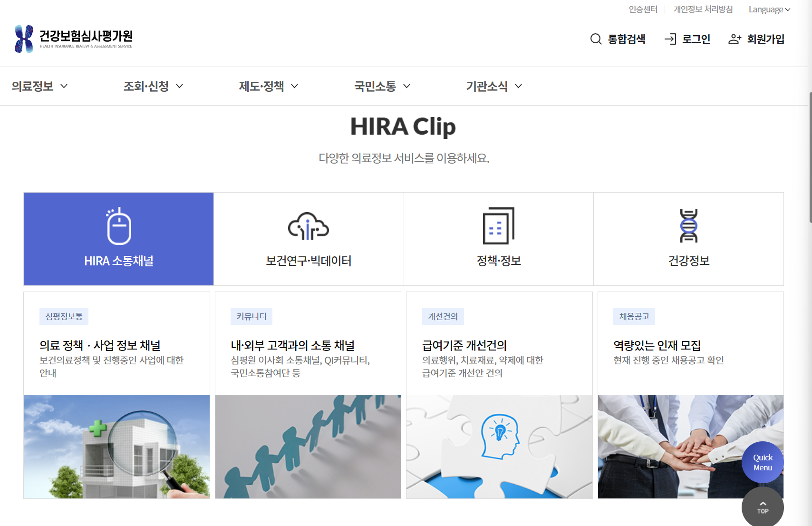The image size is (812, 526).
Task: Click the 통합검색 text button
Action: coord(627,39)
